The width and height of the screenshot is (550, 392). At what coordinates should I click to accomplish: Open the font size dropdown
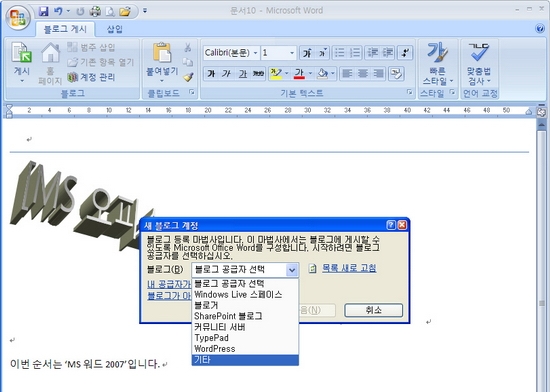coord(292,53)
